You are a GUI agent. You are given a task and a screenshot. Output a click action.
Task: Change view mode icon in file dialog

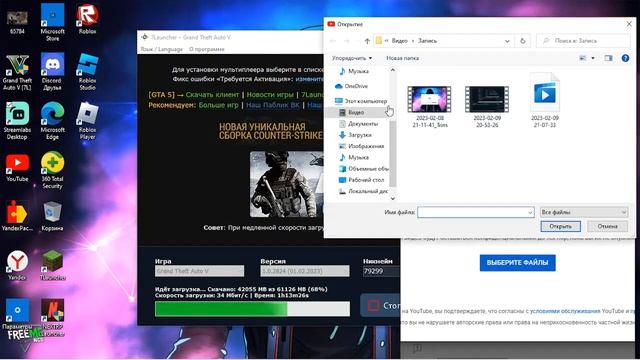[583, 58]
